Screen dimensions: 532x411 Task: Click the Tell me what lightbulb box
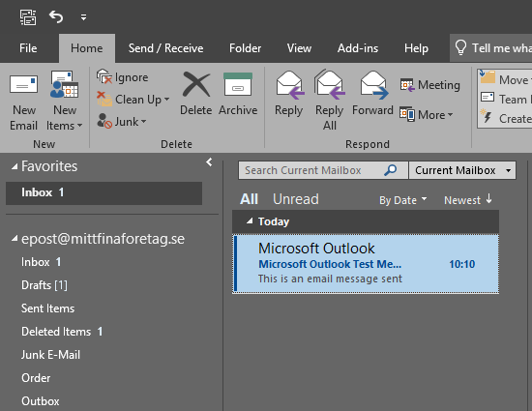490,47
